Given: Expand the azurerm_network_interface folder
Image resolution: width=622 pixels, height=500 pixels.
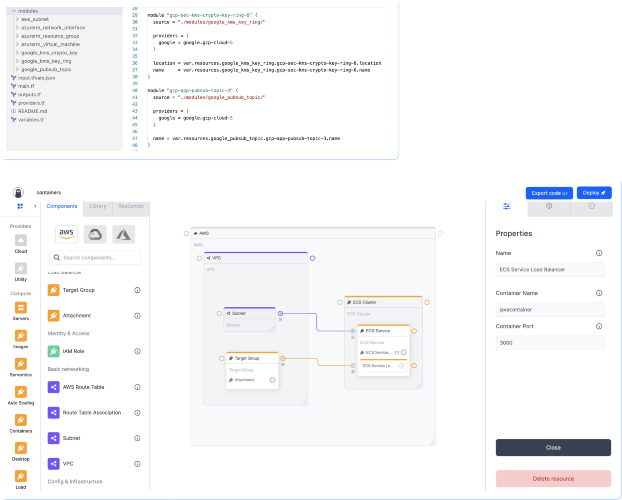Looking at the screenshot, I should tap(17, 27).
